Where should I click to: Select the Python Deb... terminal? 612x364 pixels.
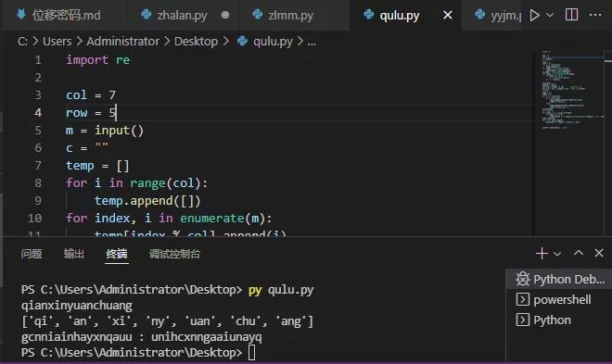[560, 279]
